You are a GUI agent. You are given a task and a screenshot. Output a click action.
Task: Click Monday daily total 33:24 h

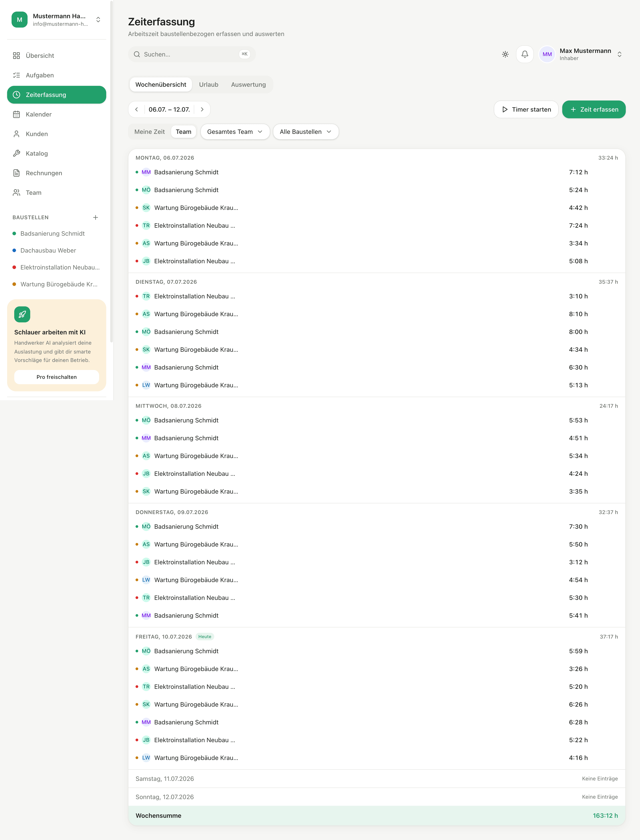coord(608,158)
